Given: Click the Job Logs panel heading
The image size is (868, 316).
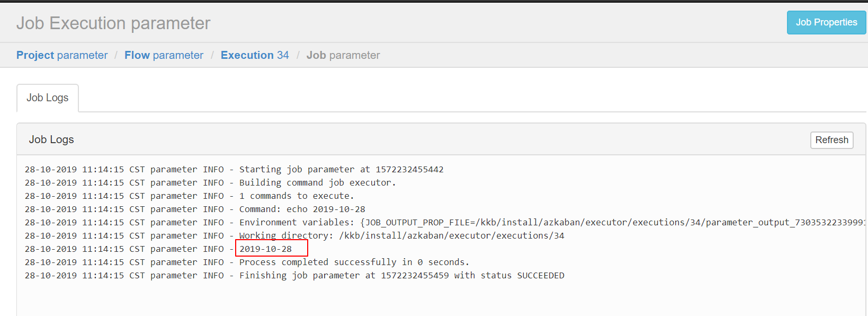Looking at the screenshot, I should coord(51,139).
